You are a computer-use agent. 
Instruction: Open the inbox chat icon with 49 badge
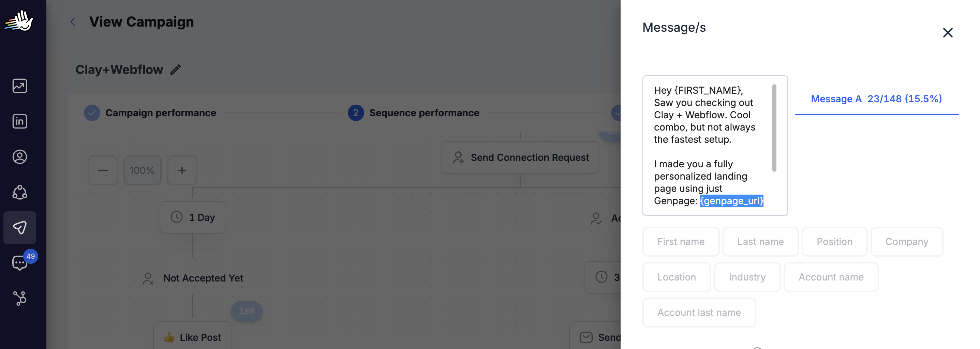coord(20,262)
